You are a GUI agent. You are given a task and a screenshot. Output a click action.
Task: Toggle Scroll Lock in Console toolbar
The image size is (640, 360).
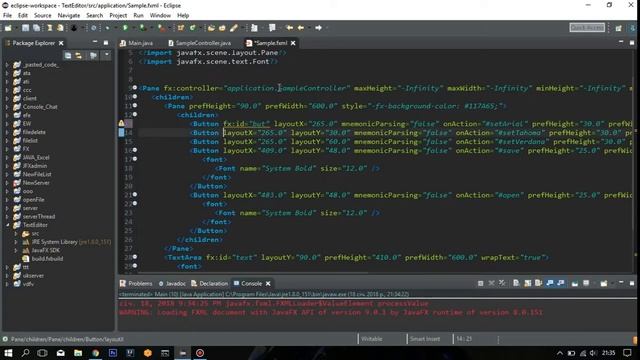tap(527, 283)
